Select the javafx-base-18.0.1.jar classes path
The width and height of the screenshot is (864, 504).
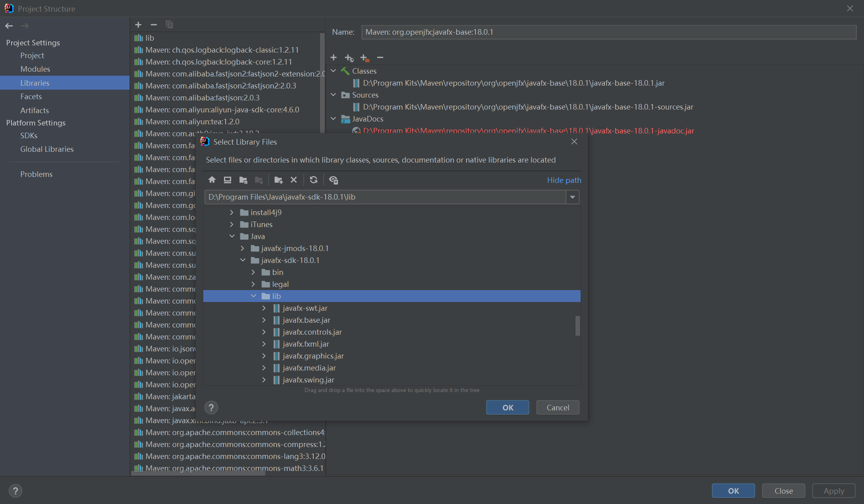pos(509,83)
